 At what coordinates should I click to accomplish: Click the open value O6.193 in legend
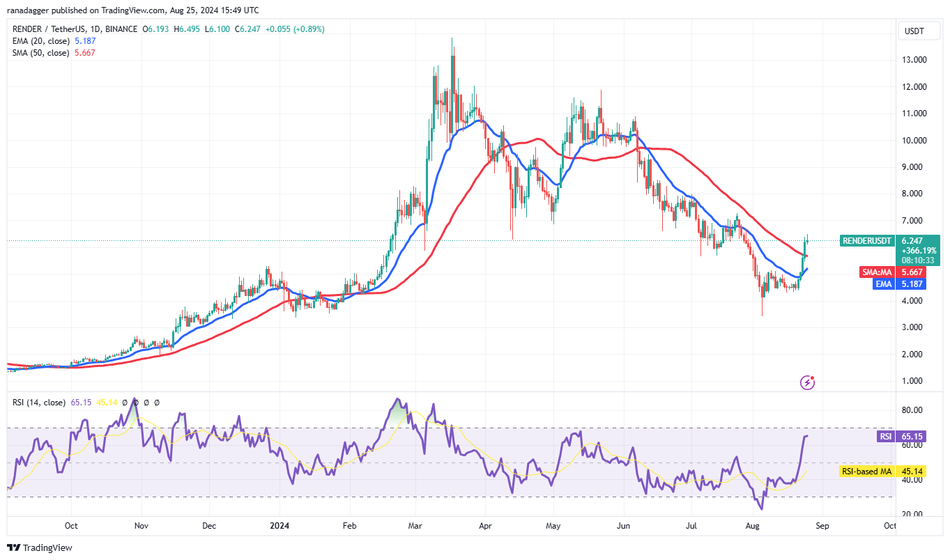[x=155, y=29]
